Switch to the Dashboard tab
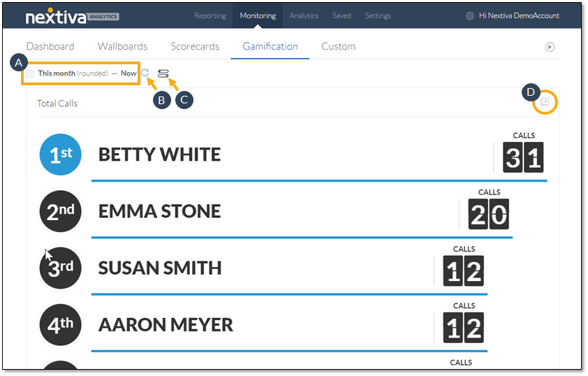The width and height of the screenshot is (588, 376). click(x=50, y=47)
